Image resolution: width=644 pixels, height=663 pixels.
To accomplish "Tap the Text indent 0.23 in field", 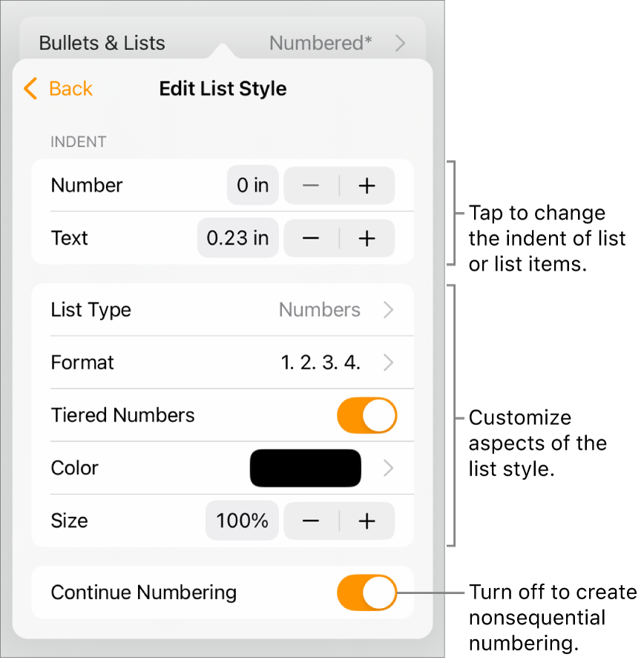I will (237, 238).
